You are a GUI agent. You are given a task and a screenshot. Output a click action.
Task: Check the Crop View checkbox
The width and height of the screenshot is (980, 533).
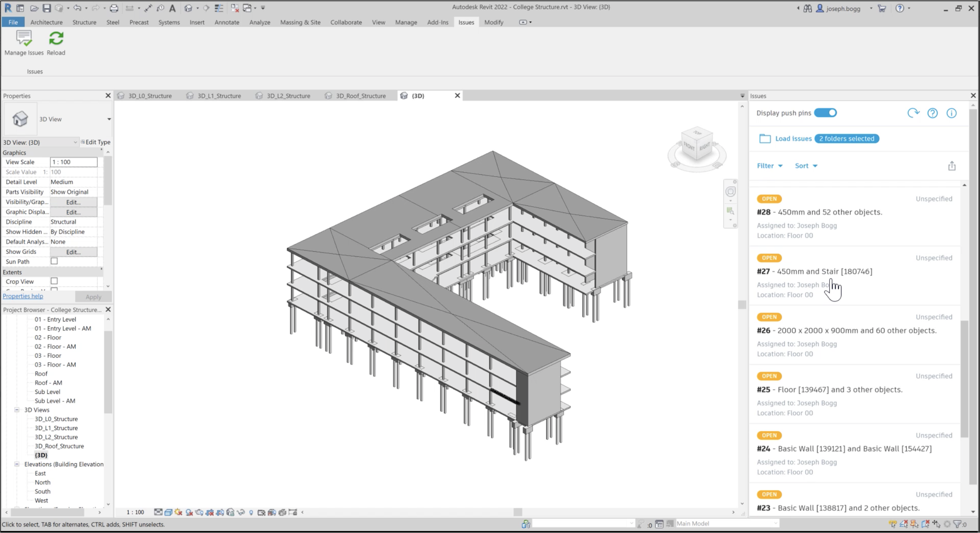click(54, 281)
